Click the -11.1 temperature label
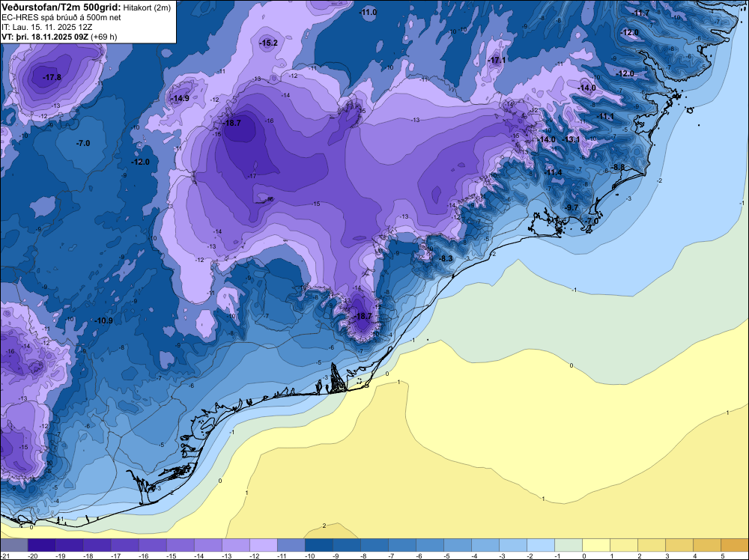The width and height of the screenshot is (749, 560). point(606,117)
